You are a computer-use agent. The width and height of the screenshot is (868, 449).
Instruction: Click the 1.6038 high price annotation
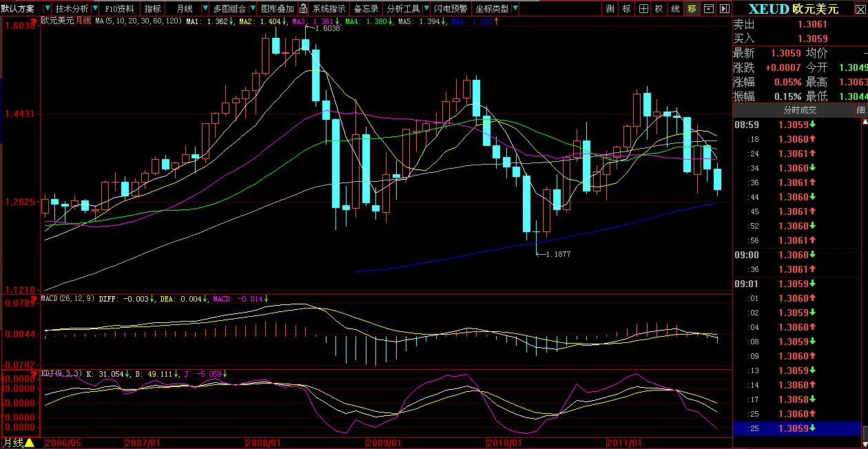pos(327,29)
